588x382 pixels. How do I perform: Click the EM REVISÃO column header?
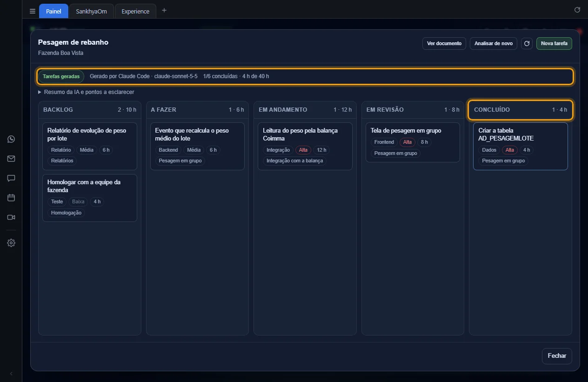point(413,110)
